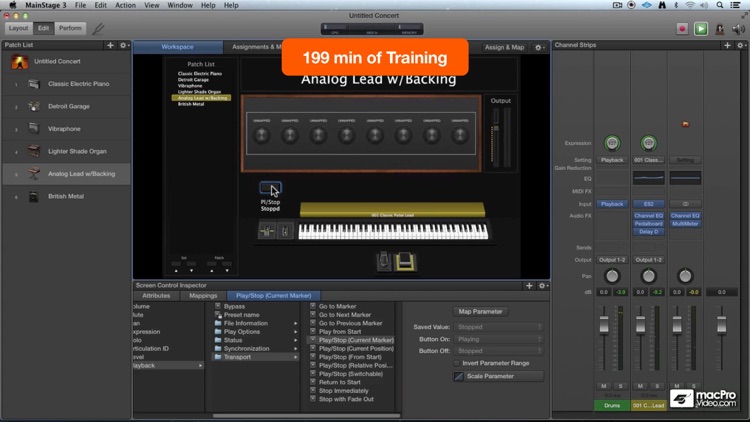Click the Drums channel pan knob
Image resolution: width=750 pixels, height=422 pixels.
(612, 276)
